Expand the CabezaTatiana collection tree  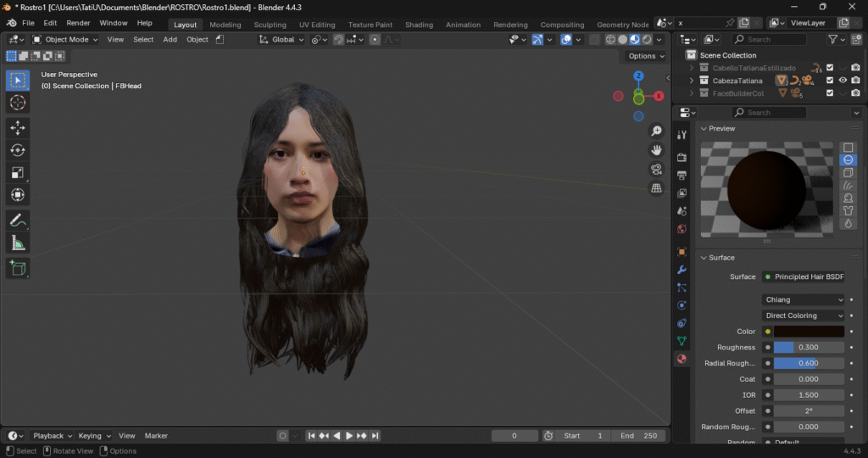(692, 81)
